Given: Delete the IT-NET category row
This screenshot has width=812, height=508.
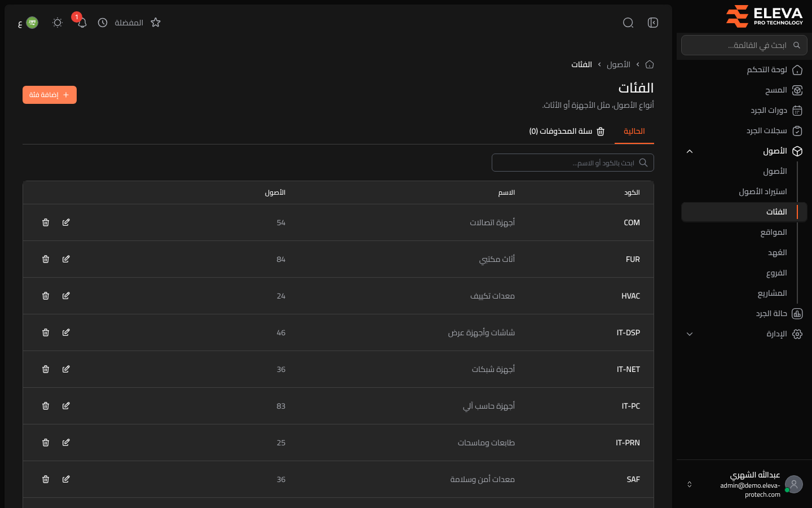Looking at the screenshot, I should (x=46, y=369).
